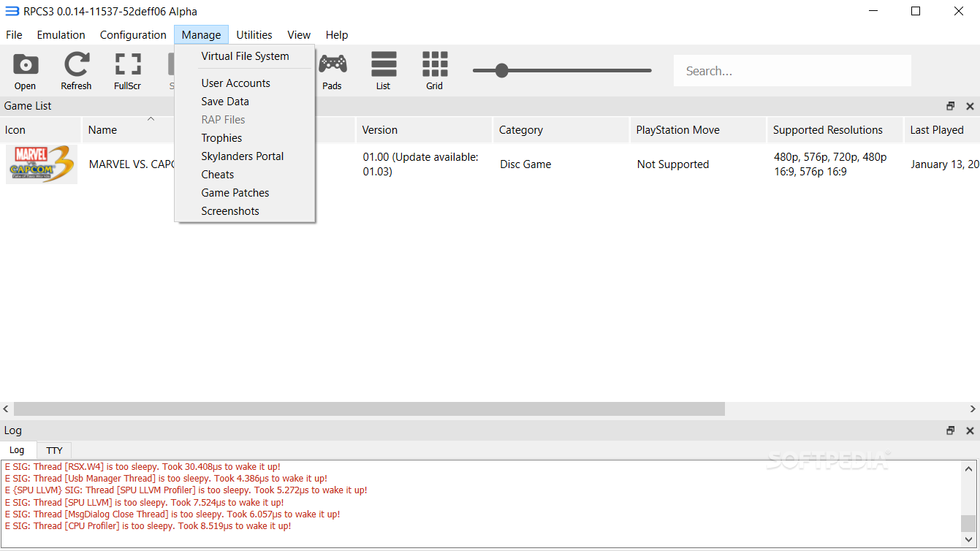980x551 pixels.
Task: Click the MARVEL VS. CAPCOM game name
Action: coord(132,164)
